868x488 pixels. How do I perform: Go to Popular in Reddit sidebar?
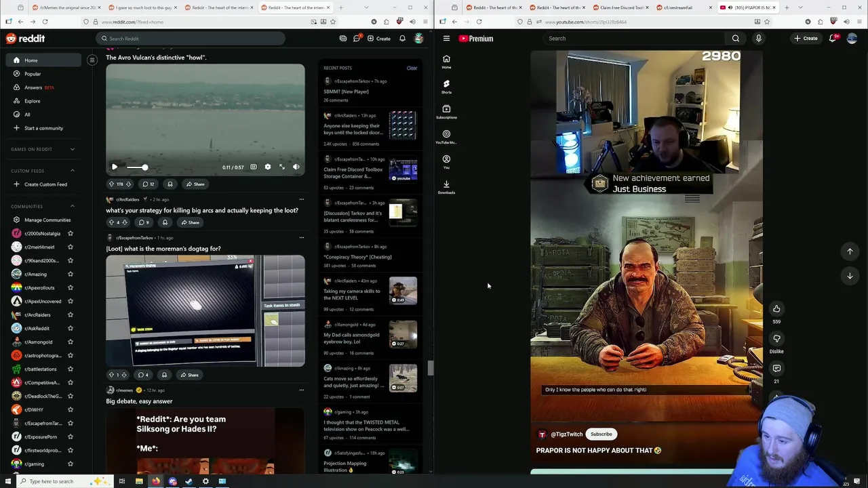point(43,74)
